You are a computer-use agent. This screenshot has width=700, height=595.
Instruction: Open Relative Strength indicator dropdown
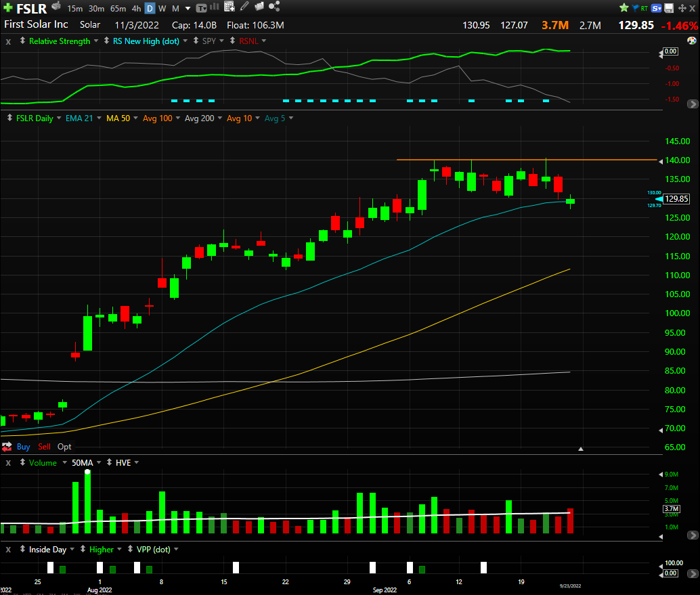pyautogui.click(x=96, y=41)
